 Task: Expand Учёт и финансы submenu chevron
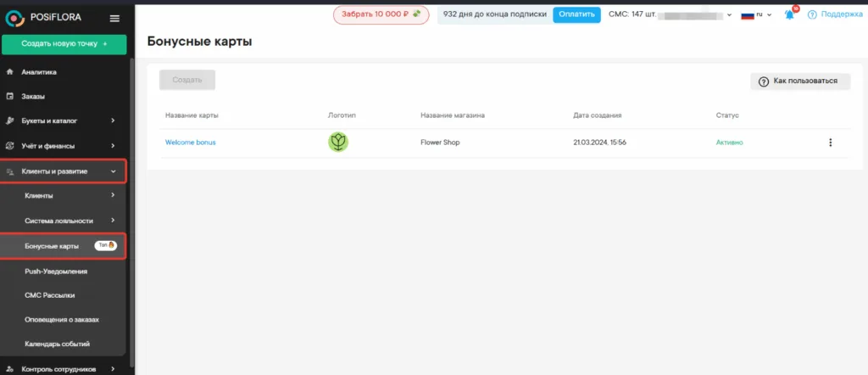113,146
